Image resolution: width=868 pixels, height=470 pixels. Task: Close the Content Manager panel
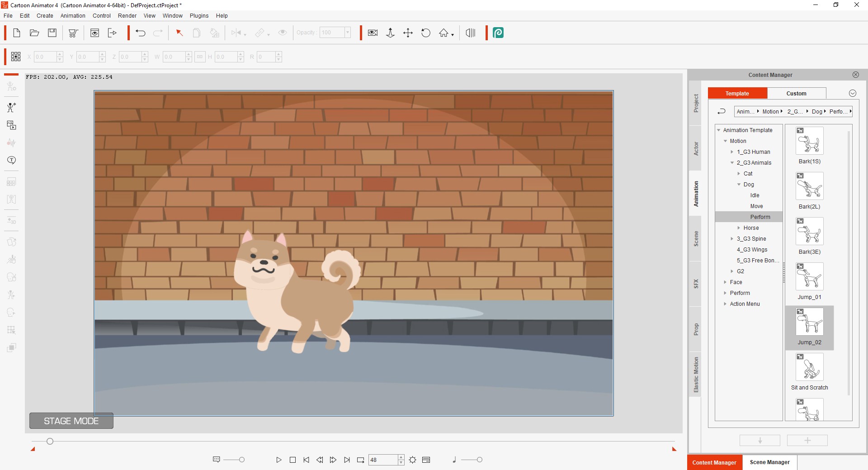856,75
